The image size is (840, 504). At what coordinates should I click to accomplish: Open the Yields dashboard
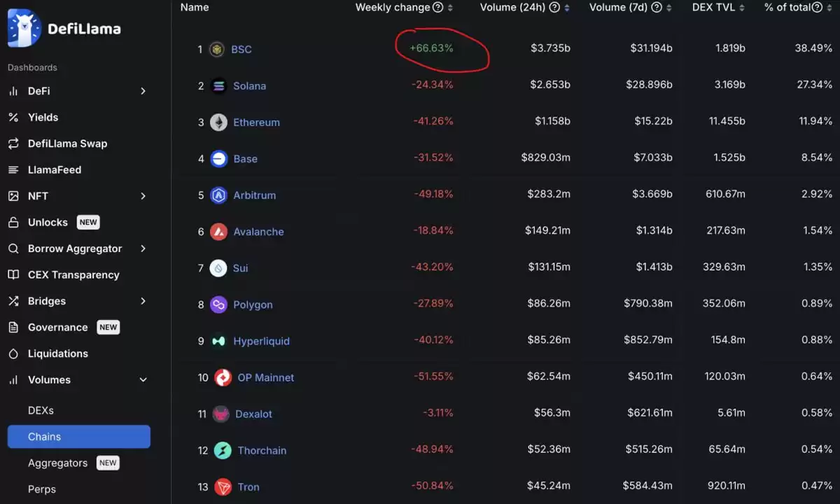[x=43, y=118]
